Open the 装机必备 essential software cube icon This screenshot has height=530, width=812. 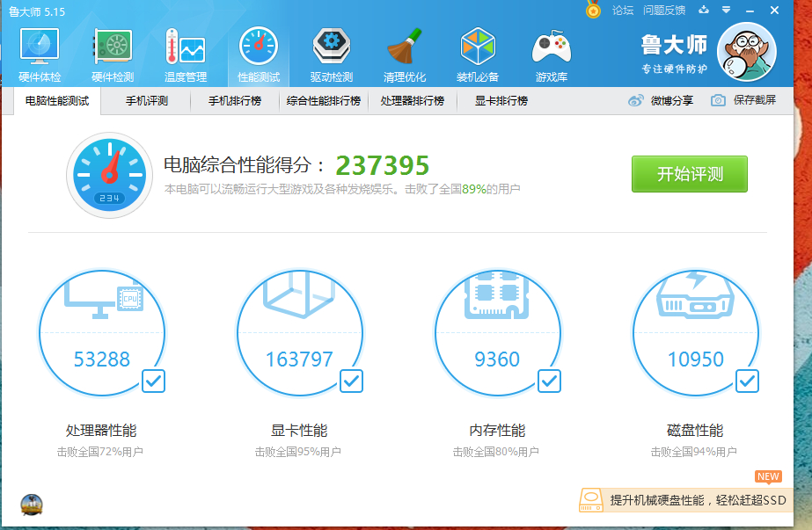pyautogui.click(x=478, y=47)
